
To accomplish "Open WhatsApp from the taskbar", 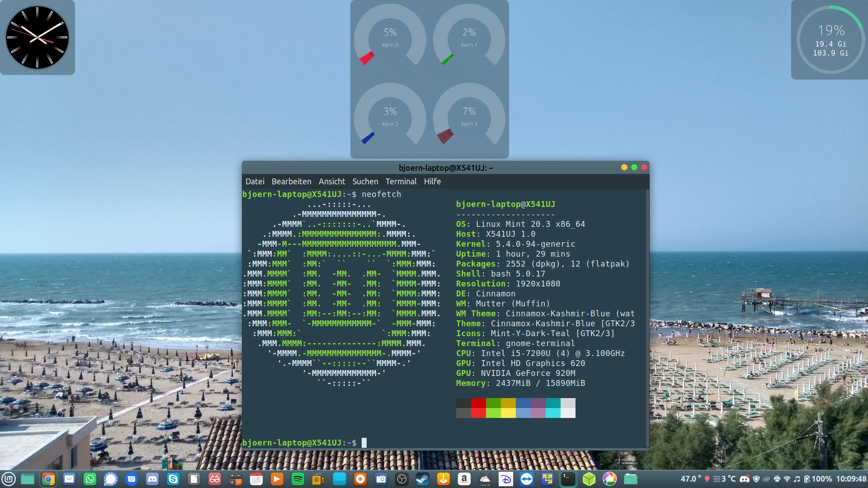I will (x=90, y=479).
